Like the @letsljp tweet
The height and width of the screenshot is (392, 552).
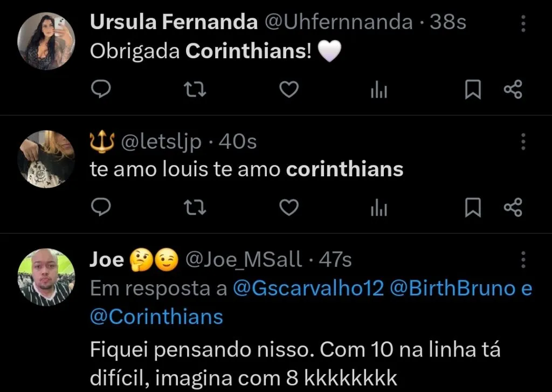[289, 207]
